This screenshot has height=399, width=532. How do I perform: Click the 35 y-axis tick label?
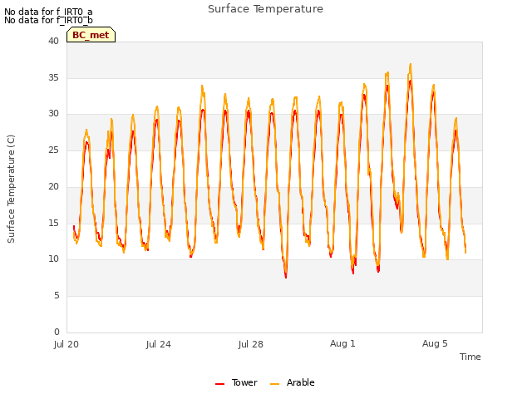coord(53,77)
